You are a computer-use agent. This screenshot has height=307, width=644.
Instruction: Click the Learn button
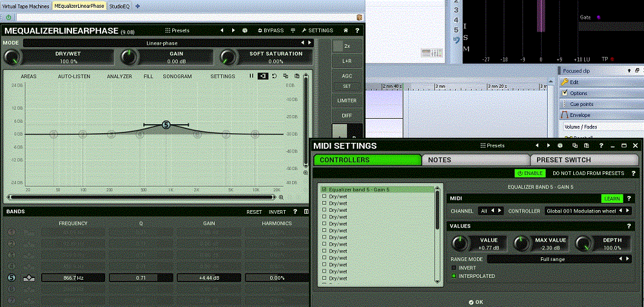[x=612, y=199]
